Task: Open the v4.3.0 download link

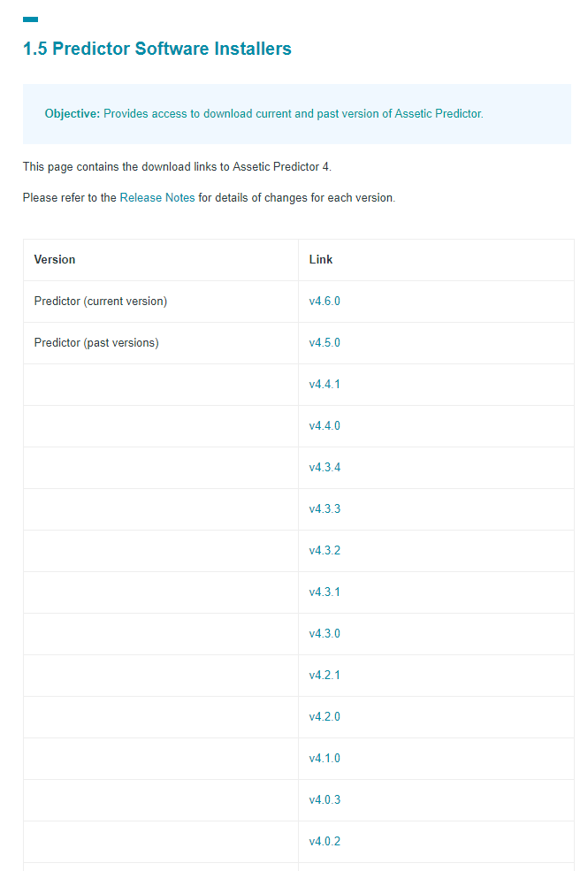Action: click(325, 634)
